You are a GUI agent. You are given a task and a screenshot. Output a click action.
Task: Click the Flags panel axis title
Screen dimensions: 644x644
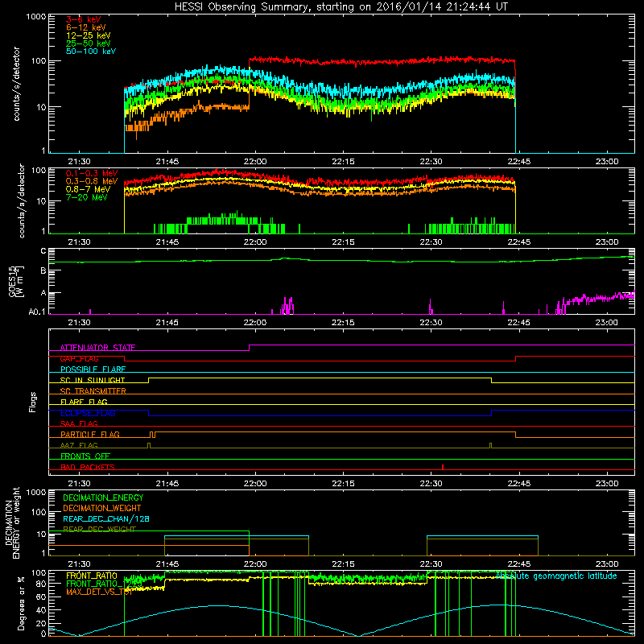pos(33,402)
